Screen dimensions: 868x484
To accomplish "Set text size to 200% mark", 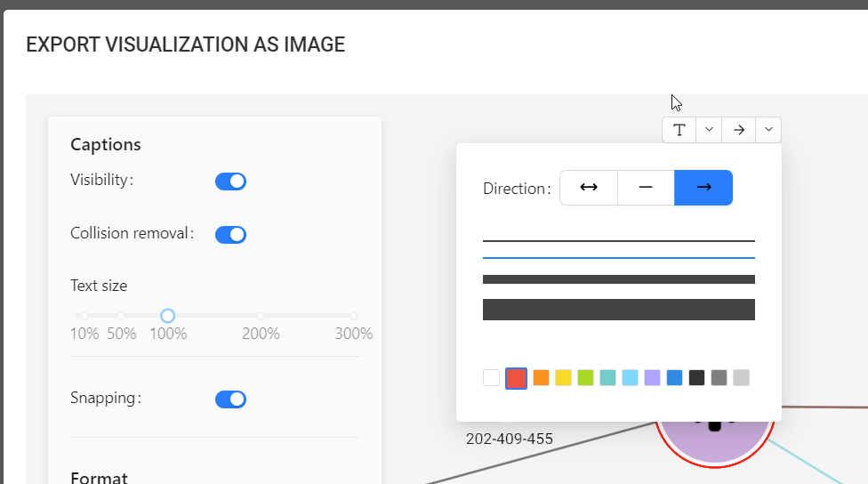I will click(261, 316).
